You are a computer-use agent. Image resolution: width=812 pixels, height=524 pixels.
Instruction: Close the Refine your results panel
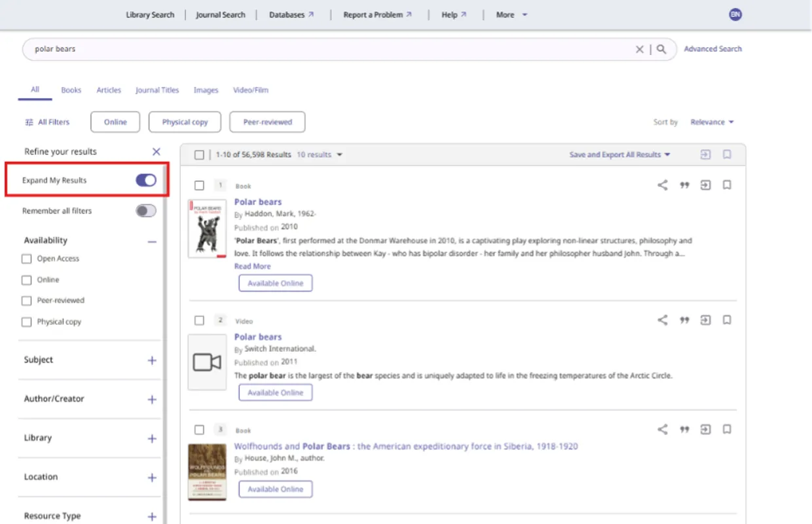tap(156, 151)
